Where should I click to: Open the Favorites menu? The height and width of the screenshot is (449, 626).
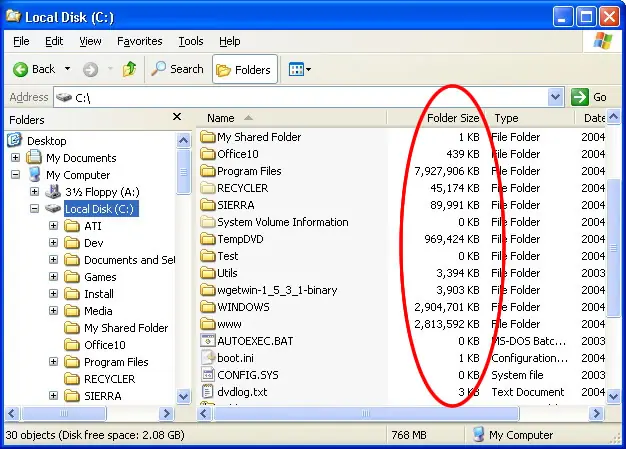point(140,41)
